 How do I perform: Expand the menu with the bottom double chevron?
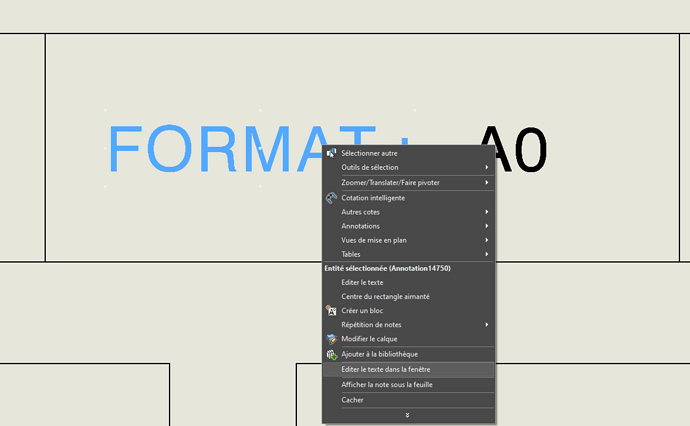407,415
